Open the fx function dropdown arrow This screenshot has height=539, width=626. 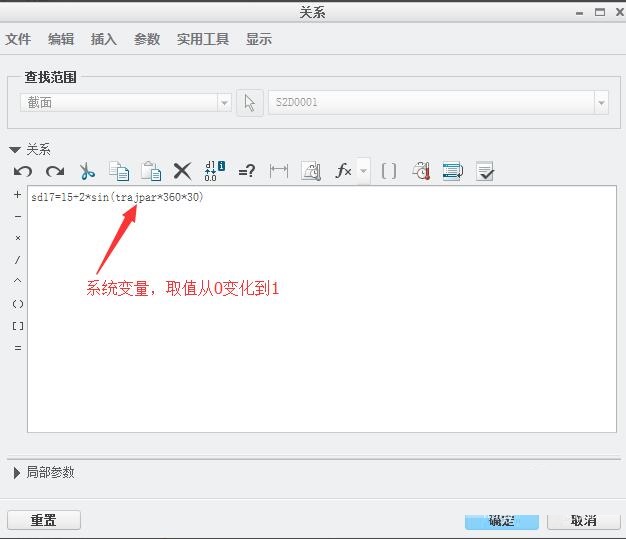coord(363,171)
